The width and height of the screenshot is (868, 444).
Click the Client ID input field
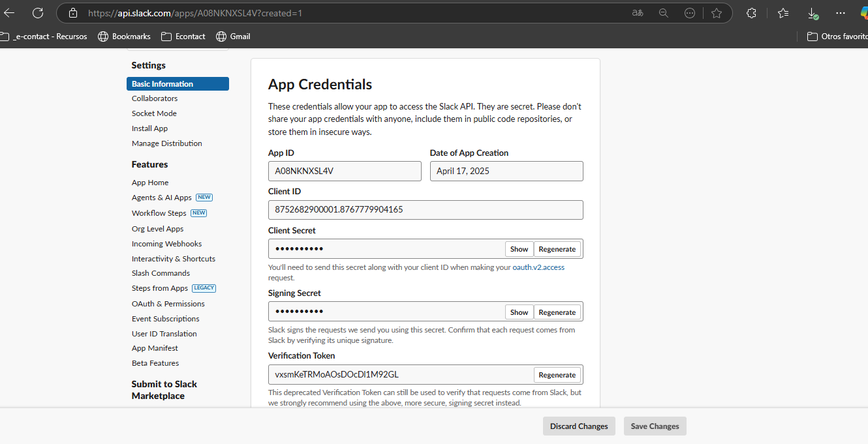(426, 209)
